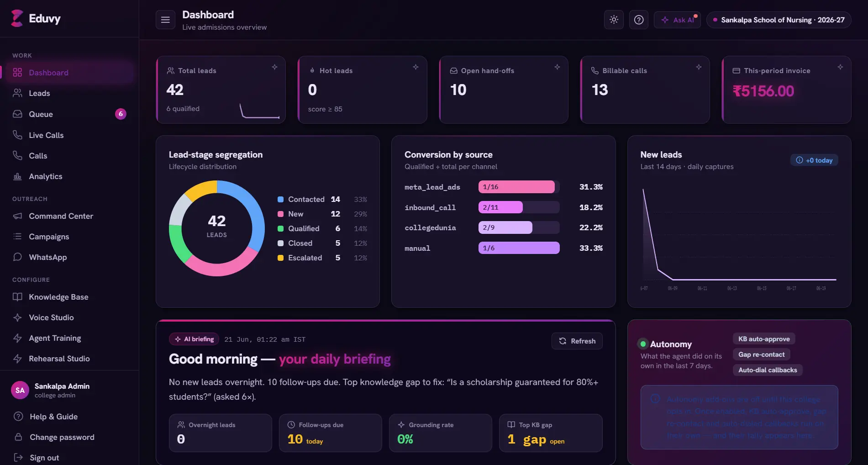The image size is (868, 465).
Task: Click the New legend pink swatch
Action: click(x=280, y=214)
